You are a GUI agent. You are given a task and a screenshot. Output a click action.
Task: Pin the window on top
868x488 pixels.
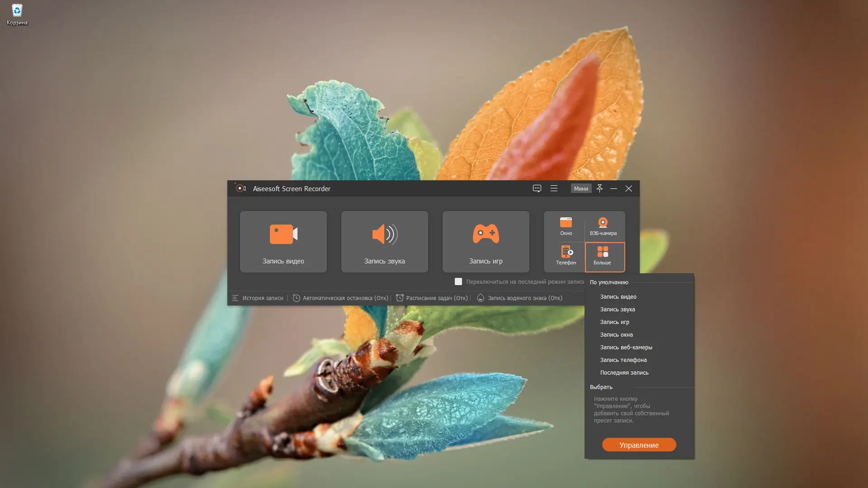coord(600,188)
